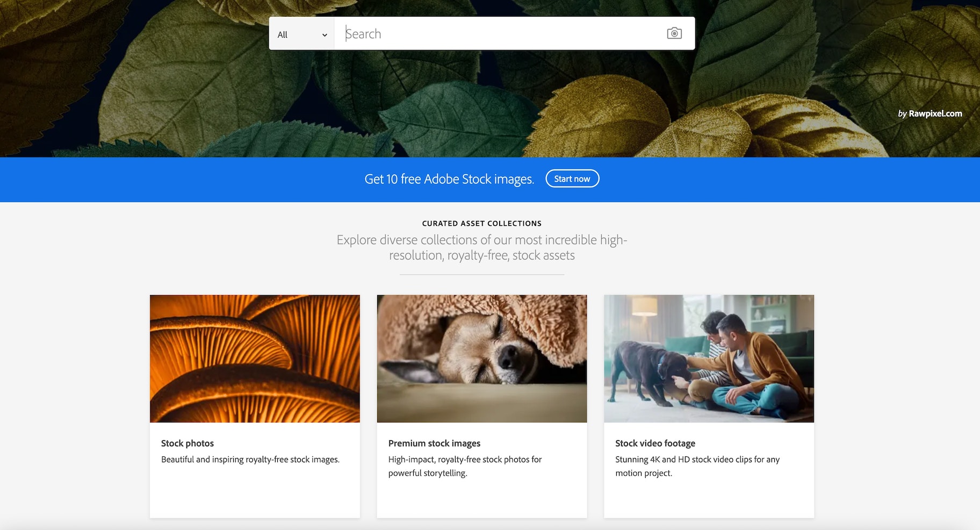Click the 'Get 10 free Adobe Stock images' text
This screenshot has width=980, height=530.
click(x=449, y=179)
